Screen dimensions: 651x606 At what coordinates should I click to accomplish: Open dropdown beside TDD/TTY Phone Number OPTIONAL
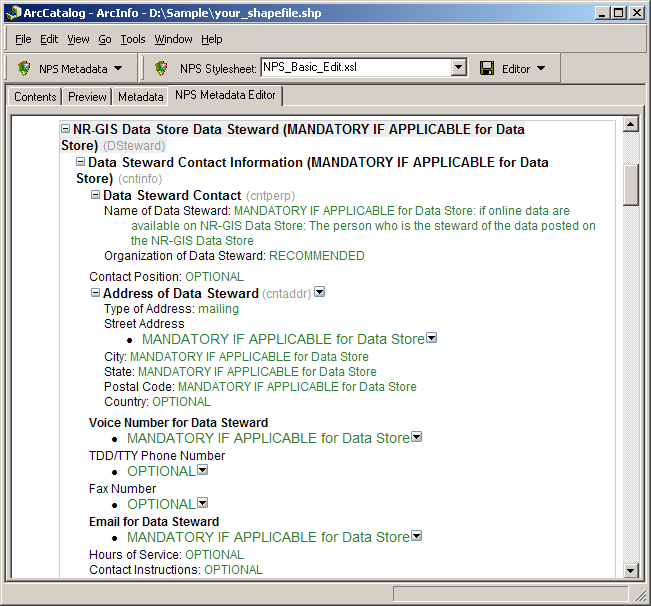pos(203,470)
